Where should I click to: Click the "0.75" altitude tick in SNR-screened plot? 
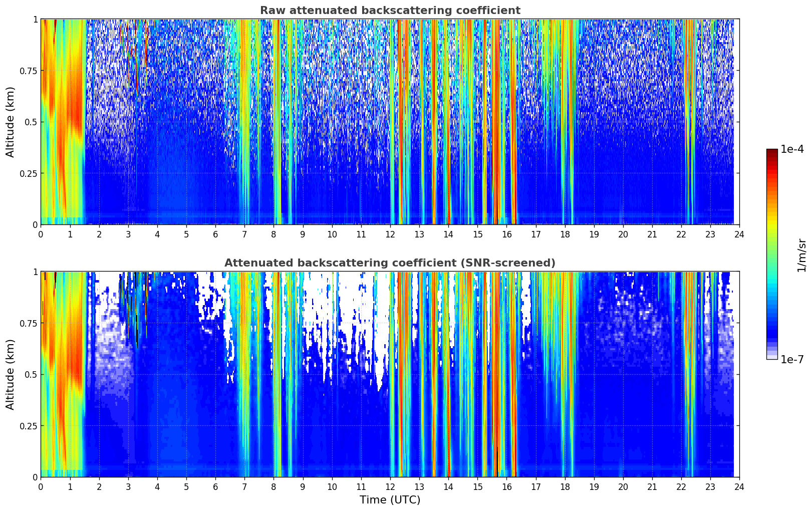(29, 323)
